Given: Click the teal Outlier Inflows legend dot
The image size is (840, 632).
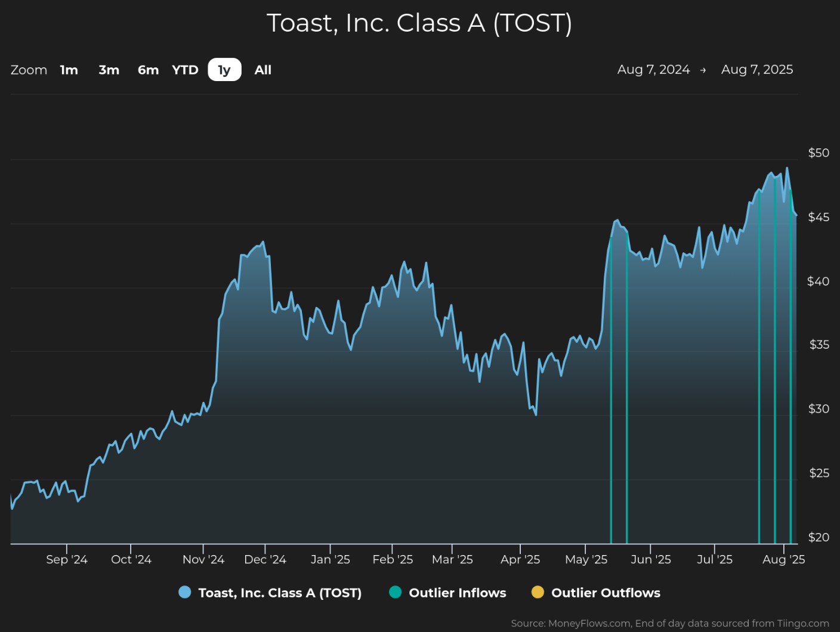Looking at the screenshot, I should pos(395,592).
